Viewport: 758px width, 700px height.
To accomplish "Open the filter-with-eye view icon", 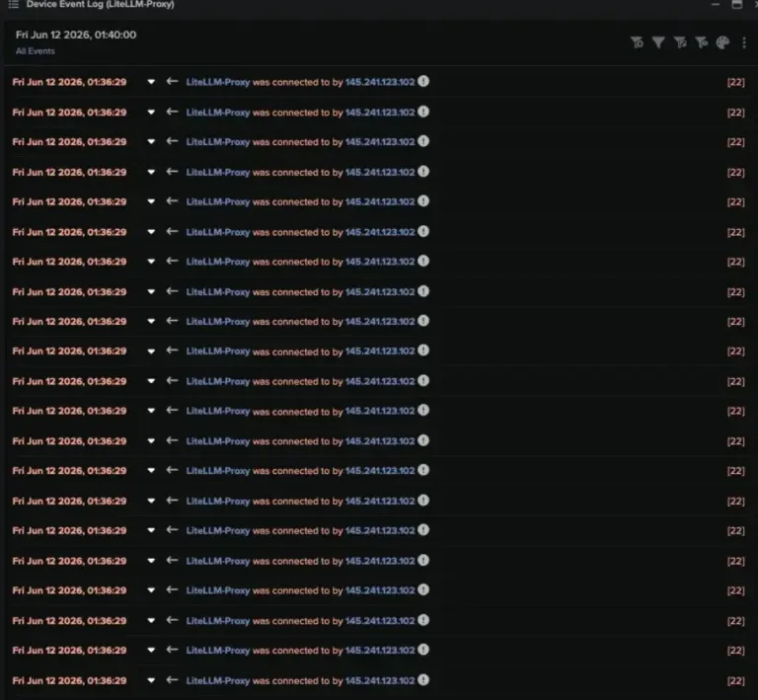I will tap(638, 42).
